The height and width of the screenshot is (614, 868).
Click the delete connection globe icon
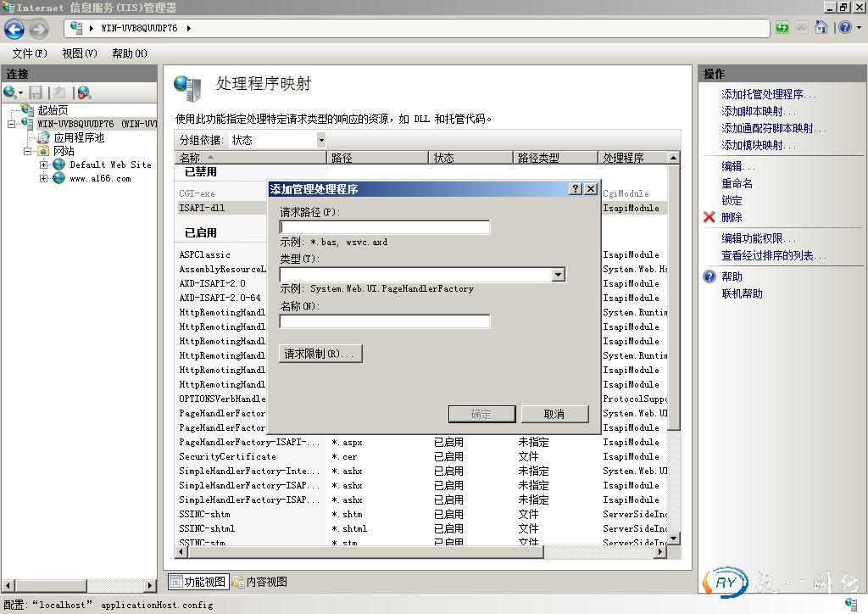tap(84, 92)
